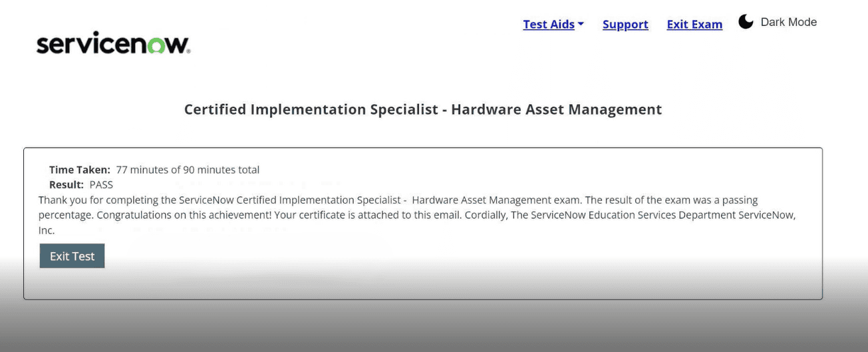Click the PASS result value
The height and width of the screenshot is (352, 868).
[101, 185]
